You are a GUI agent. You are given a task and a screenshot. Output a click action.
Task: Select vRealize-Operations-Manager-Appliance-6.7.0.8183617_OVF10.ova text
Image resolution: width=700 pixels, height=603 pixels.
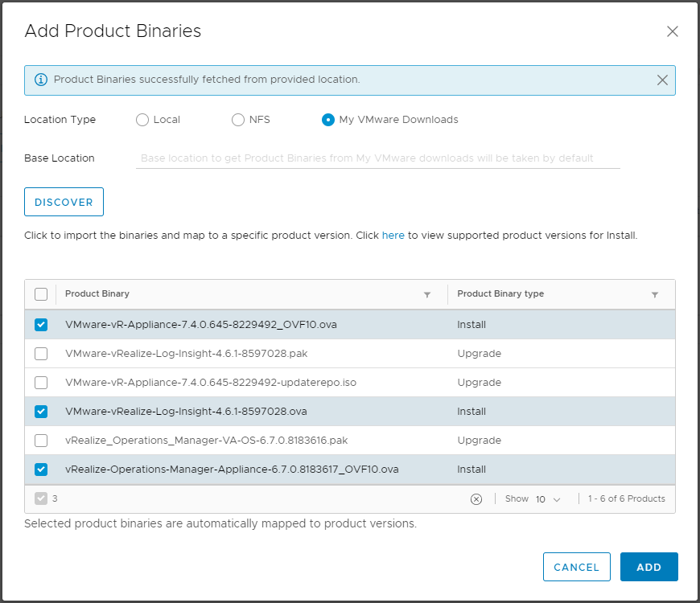(232, 470)
